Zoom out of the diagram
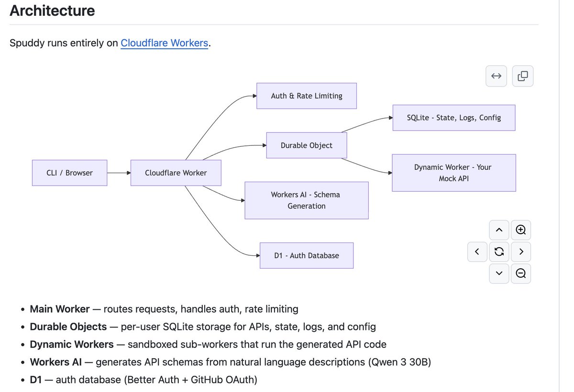This screenshot has width=574, height=392. pos(521,273)
